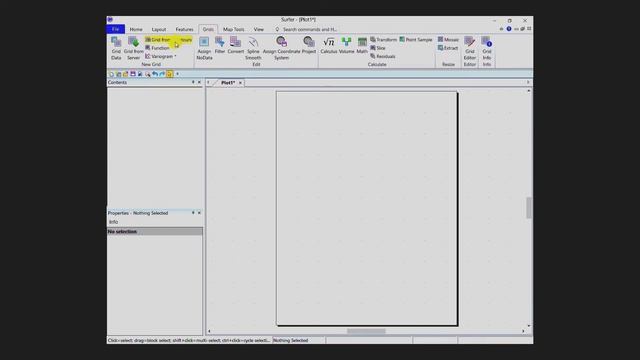The width and height of the screenshot is (640, 360).
Task: Click the Nothing Selected status bar text
Action: click(291, 340)
